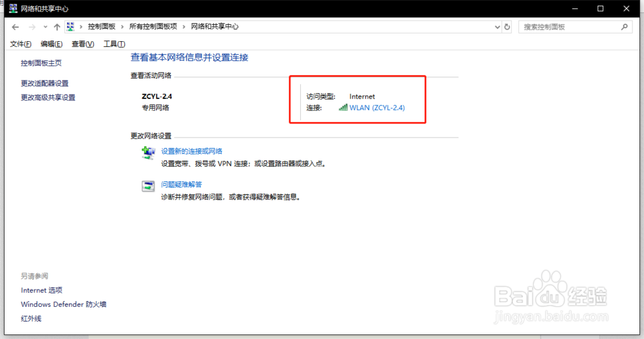Open the 编辑(E) menu
Image resolution: width=644 pixels, height=339 pixels.
point(52,44)
